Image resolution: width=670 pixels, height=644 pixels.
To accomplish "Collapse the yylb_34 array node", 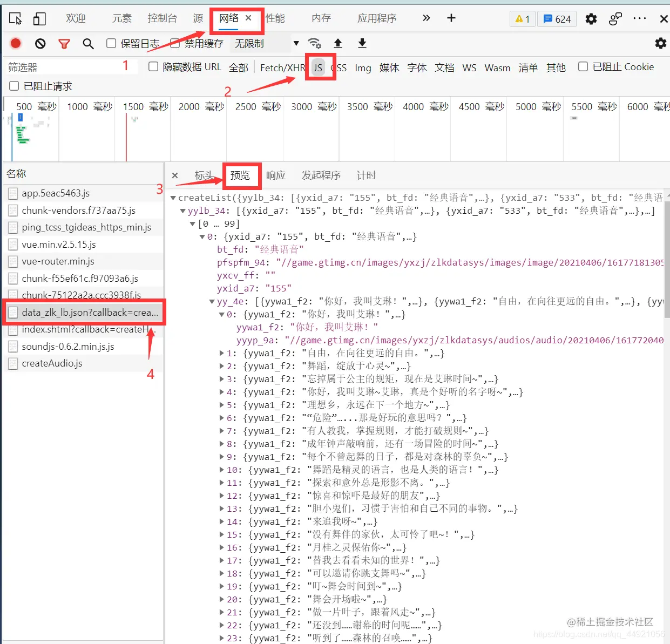I will tap(183, 211).
